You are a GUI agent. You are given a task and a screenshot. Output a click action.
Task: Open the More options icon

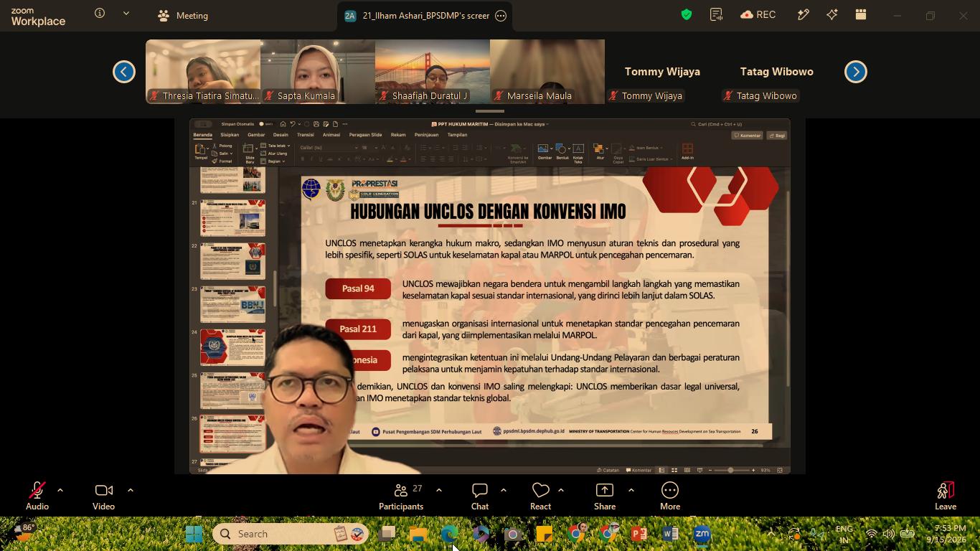[670, 491]
